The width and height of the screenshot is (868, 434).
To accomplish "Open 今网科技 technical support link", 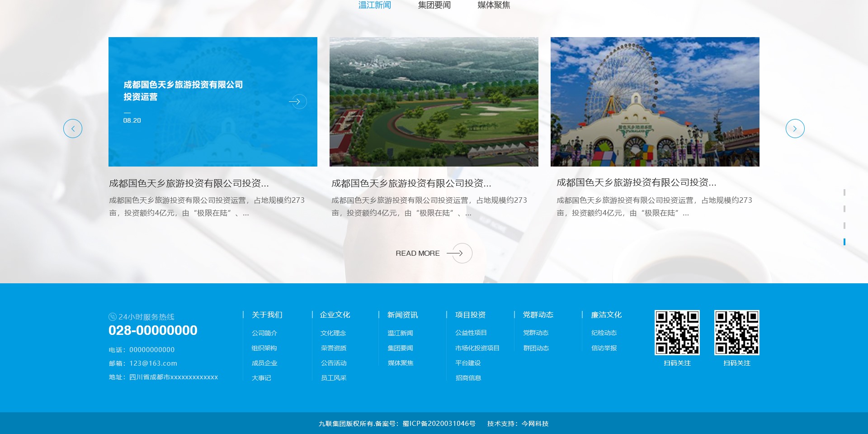I will click(x=535, y=424).
